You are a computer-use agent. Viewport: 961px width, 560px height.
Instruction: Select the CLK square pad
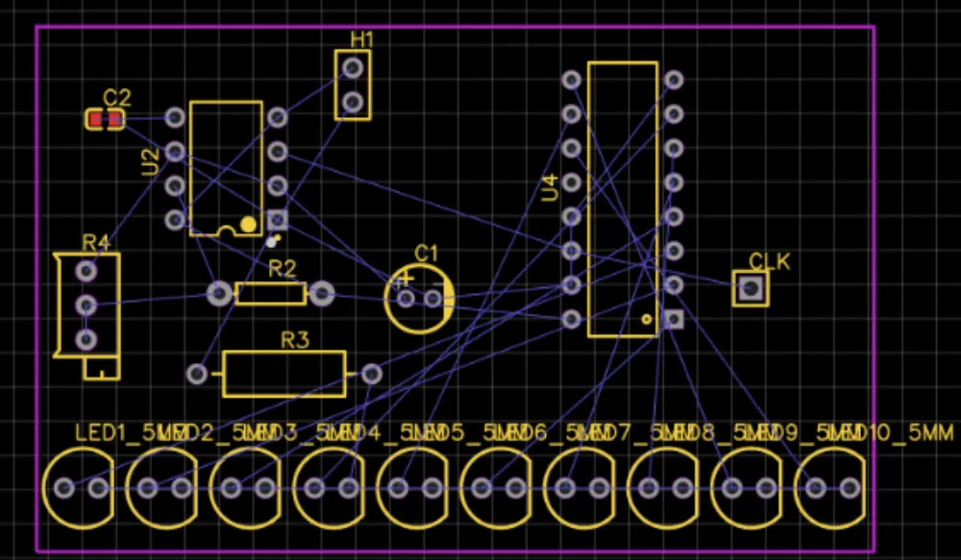(750, 288)
